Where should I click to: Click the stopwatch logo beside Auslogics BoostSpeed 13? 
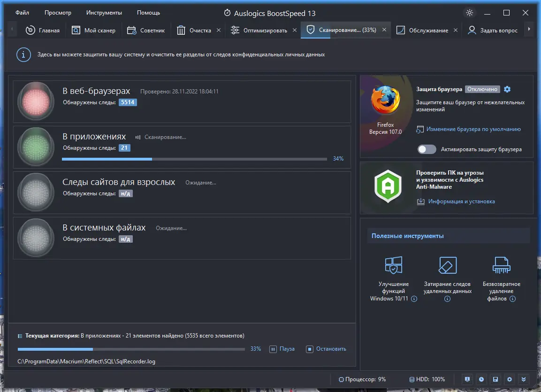point(227,13)
